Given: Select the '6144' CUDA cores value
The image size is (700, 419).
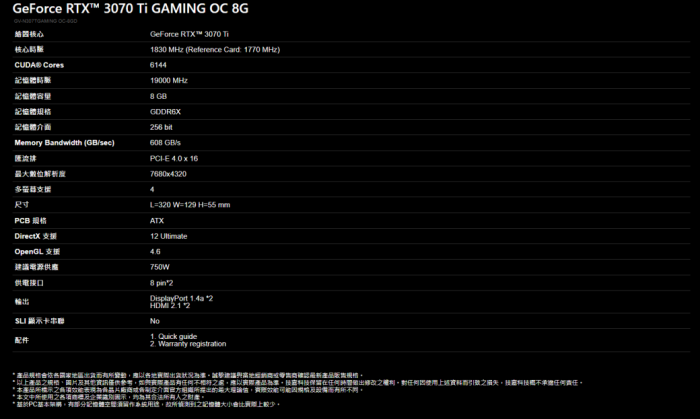Looking at the screenshot, I should coord(158,65).
